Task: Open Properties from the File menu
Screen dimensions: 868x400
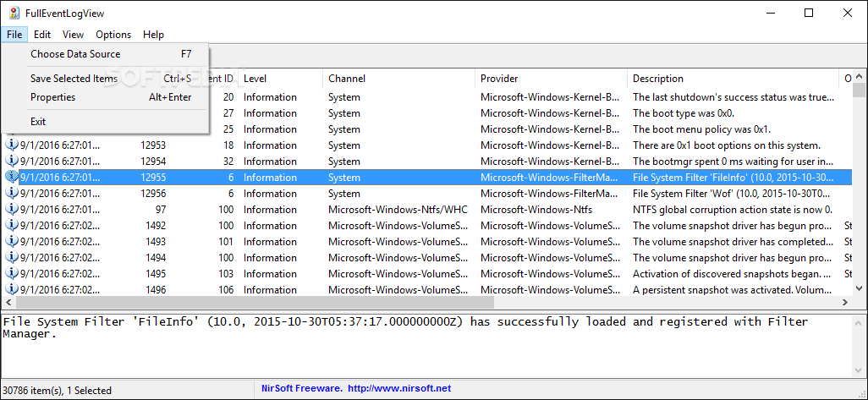Action: (x=105, y=97)
